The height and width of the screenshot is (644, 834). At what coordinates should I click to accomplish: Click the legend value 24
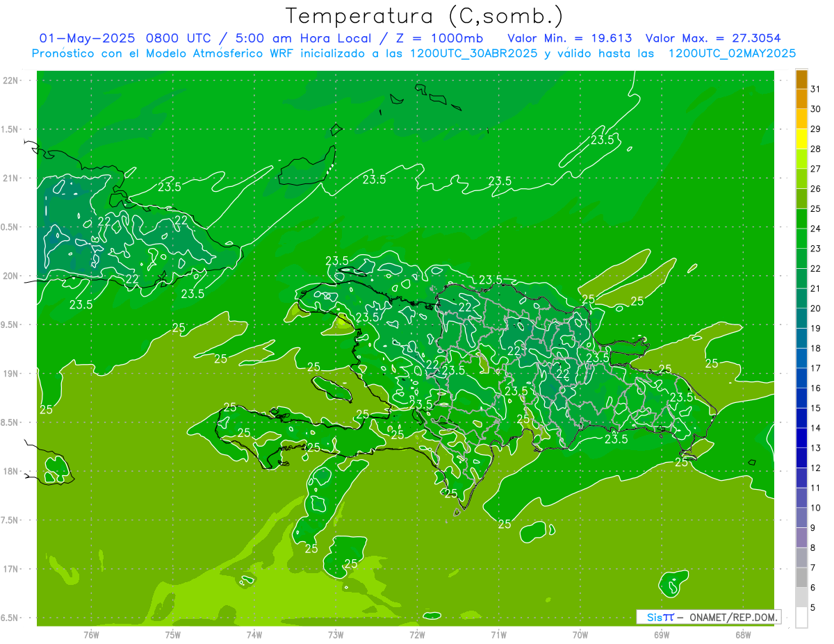(816, 228)
